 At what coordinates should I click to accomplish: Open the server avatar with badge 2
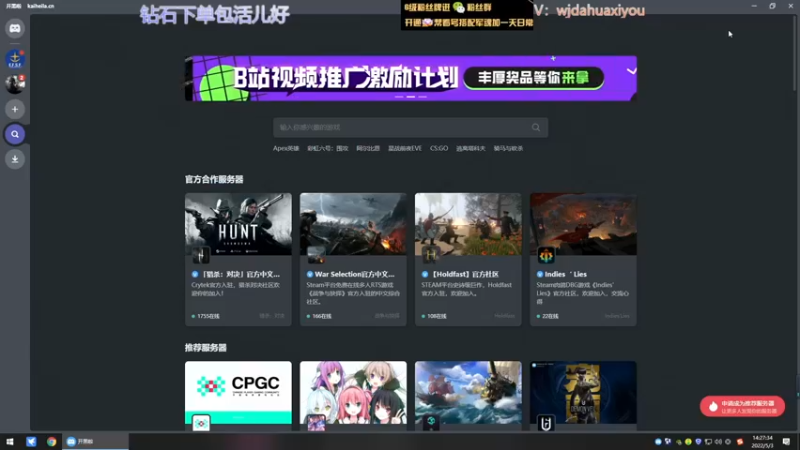click(15, 84)
